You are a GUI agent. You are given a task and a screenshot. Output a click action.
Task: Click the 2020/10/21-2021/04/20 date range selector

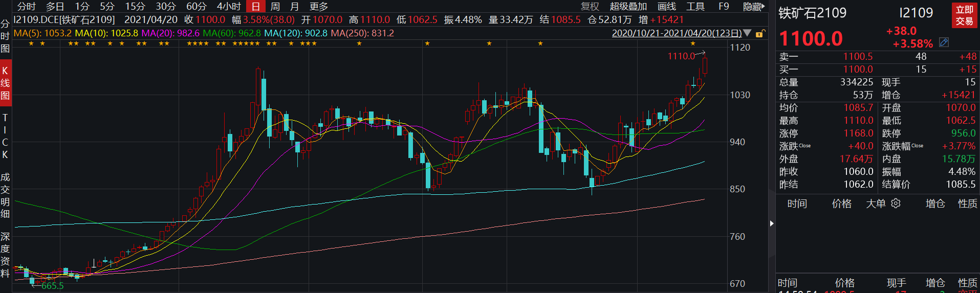(x=677, y=33)
